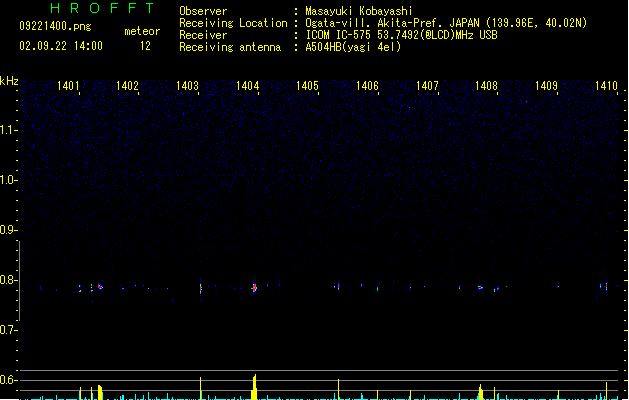Click the 1.1 kHz axis label
The width and height of the screenshot is (629, 400).
point(8,130)
